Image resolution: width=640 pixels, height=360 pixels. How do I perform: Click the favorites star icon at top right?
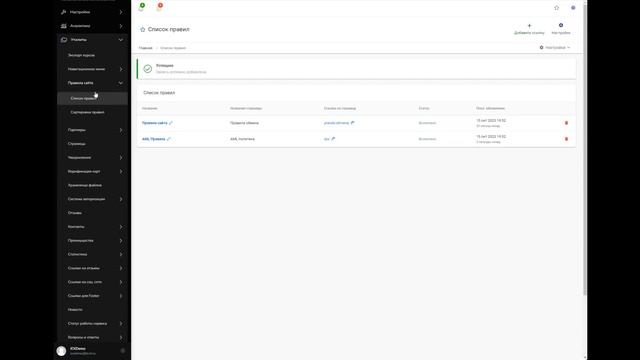pos(556,8)
